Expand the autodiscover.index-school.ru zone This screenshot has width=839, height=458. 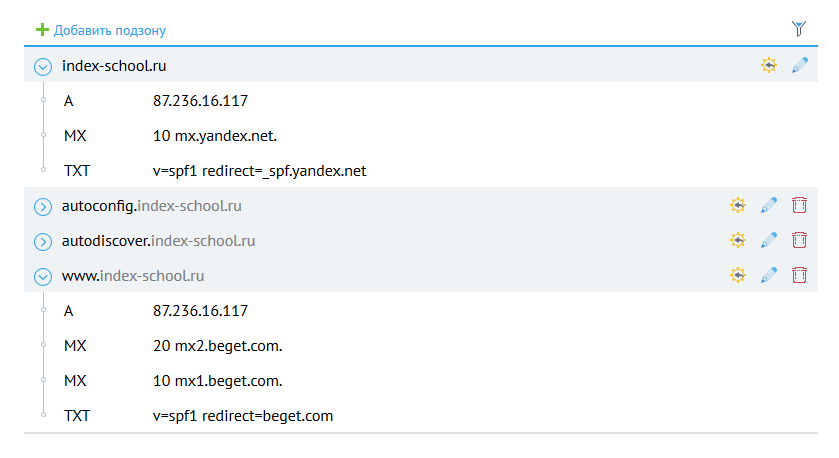(x=42, y=241)
